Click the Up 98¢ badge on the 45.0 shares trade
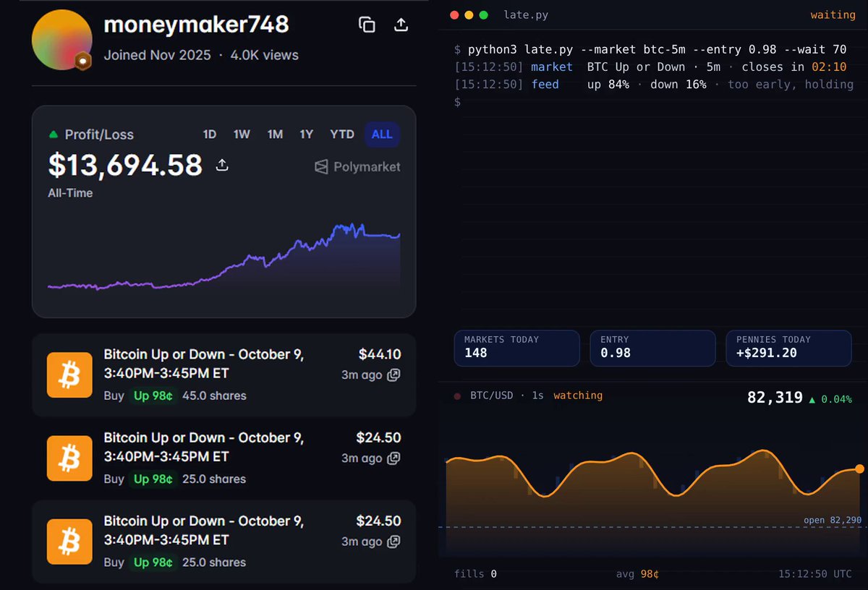The height and width of the screenshot is (590, 868). click(153, 396)
